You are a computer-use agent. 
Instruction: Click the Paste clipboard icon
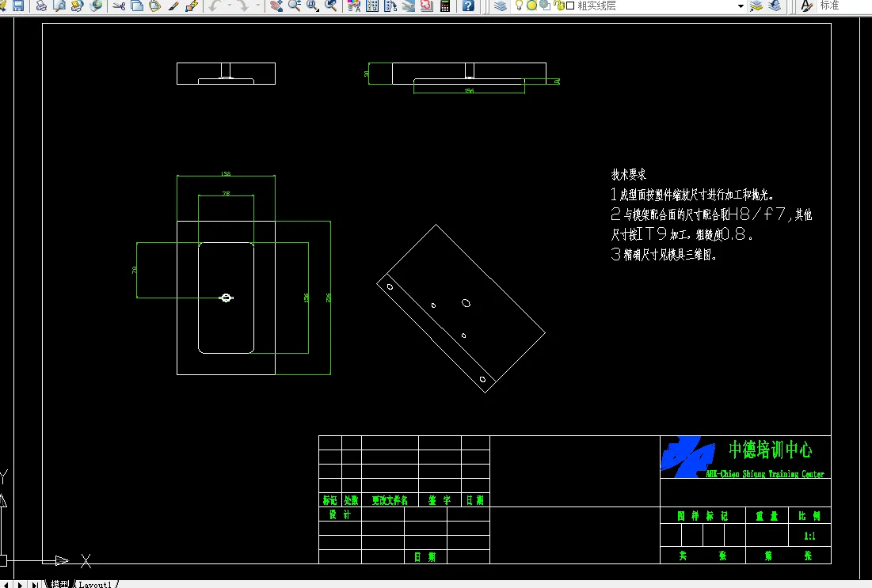click(x=155, y=6)
